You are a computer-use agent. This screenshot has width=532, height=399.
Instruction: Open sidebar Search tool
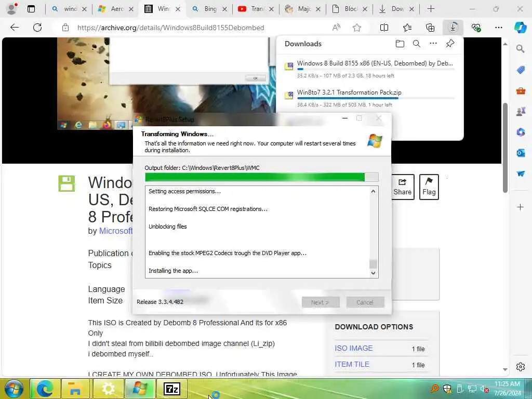(x=521, y=48)
